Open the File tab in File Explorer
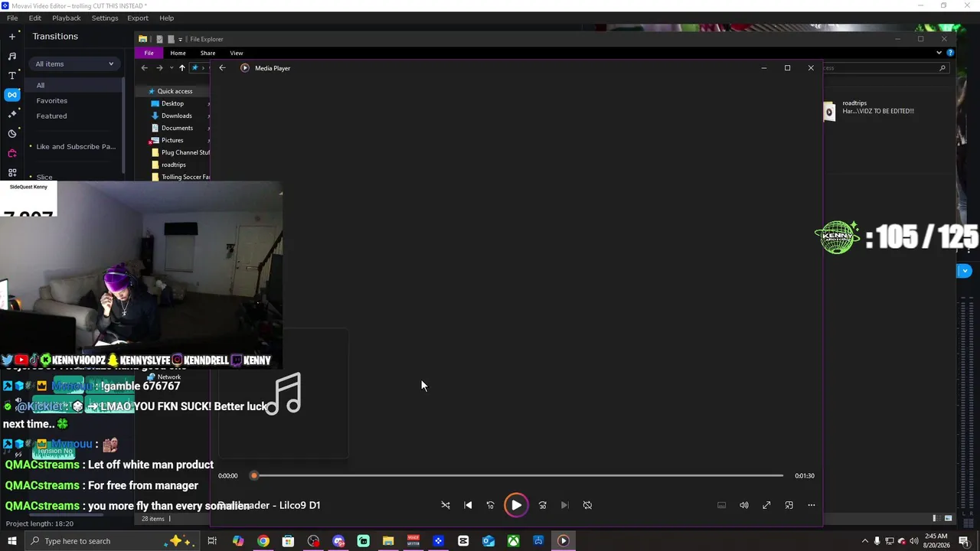The width and height of the screenshot is (980, 551). click(149, 53)
